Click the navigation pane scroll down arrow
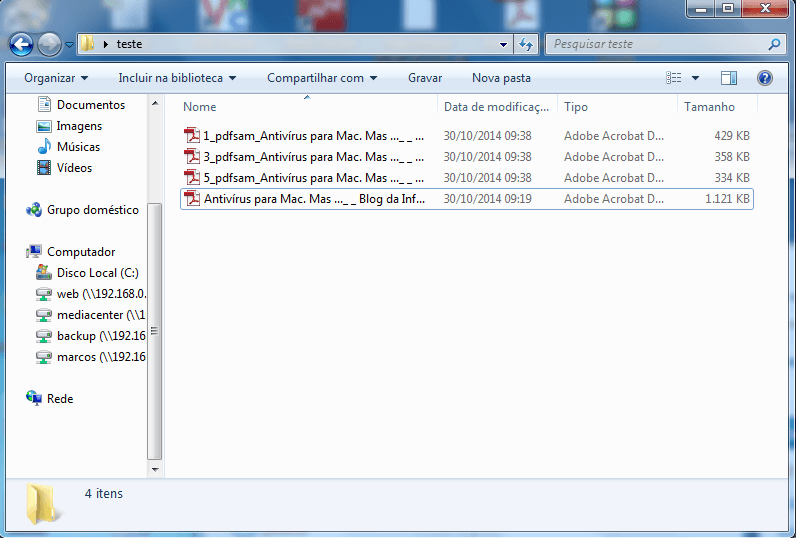Image resolution: width=796 pixels, height=538 pixels. pos(155,470)
